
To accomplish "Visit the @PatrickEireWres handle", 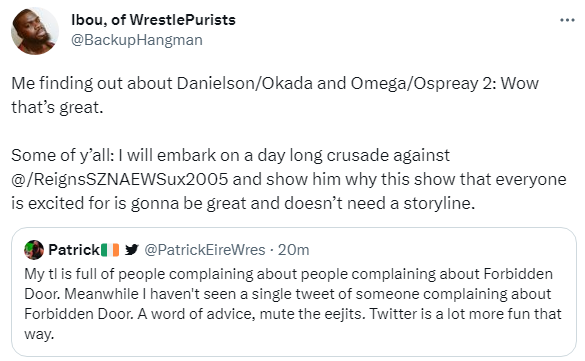I will (204, 250).
